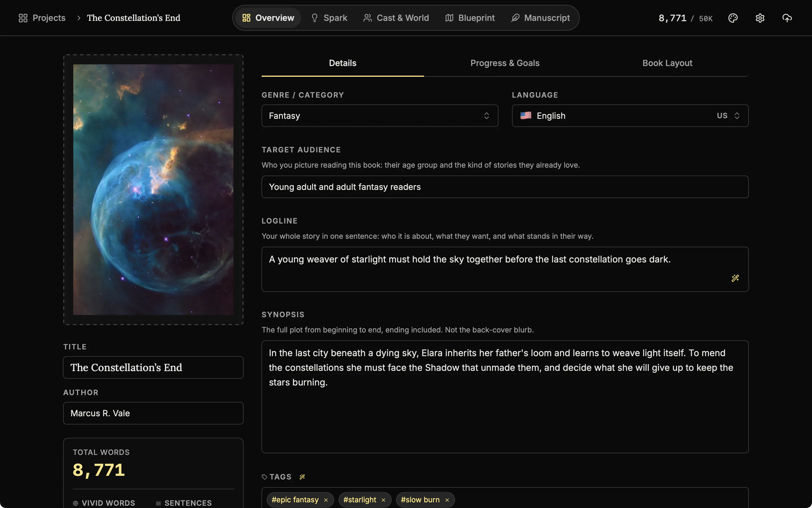Click the cloud upload icon

[x=787, y=18]
